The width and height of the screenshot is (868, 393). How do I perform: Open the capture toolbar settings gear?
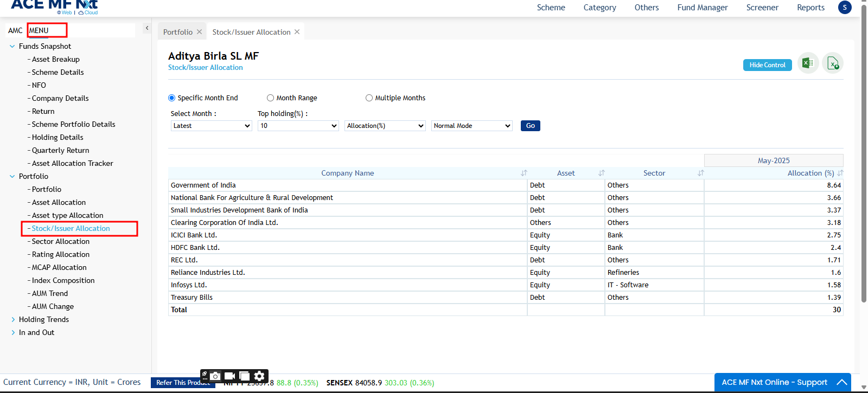(x=259, y=376)
